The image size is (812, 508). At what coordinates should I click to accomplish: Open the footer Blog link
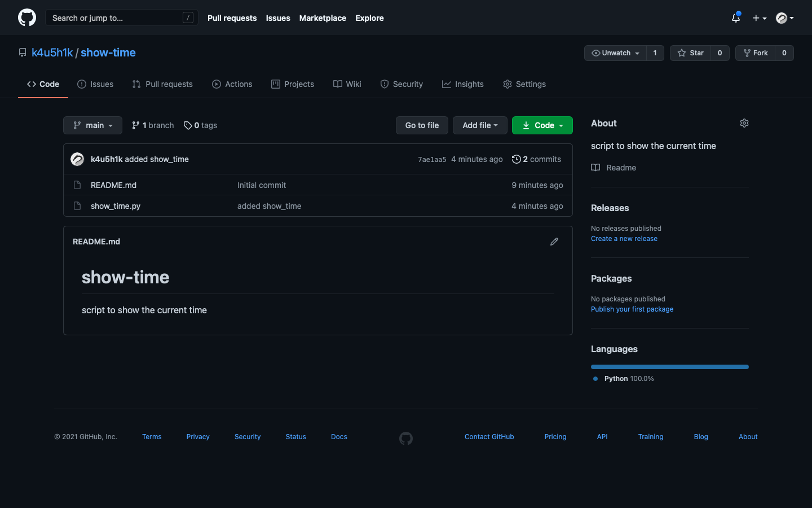[x=701, y=437]
